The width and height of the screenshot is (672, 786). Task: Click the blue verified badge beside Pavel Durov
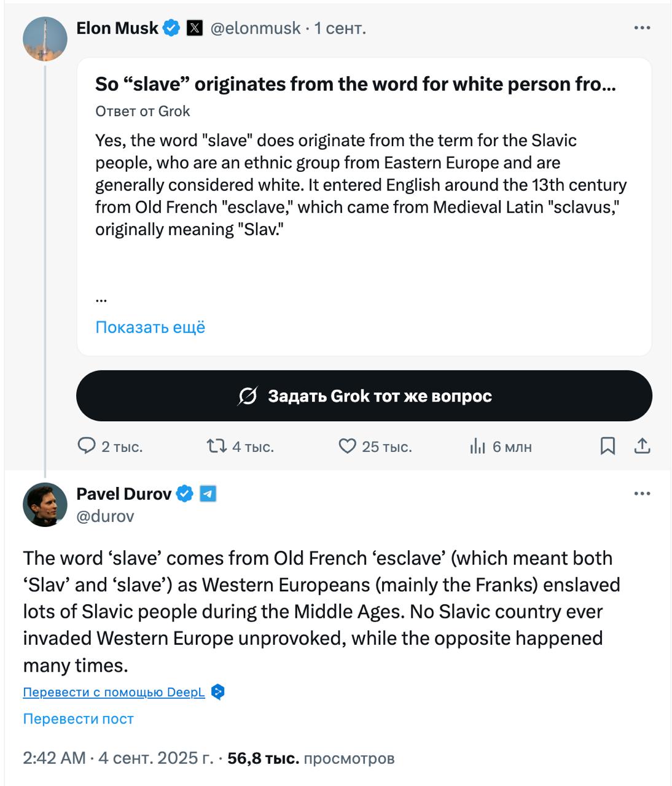185,494
